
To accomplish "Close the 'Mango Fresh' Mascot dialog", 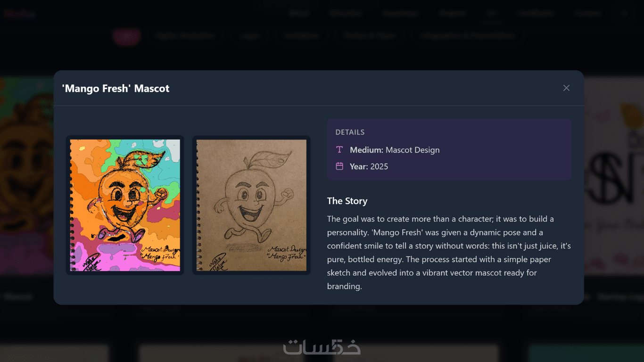I will pyautogui.click(x=566, y=88).
